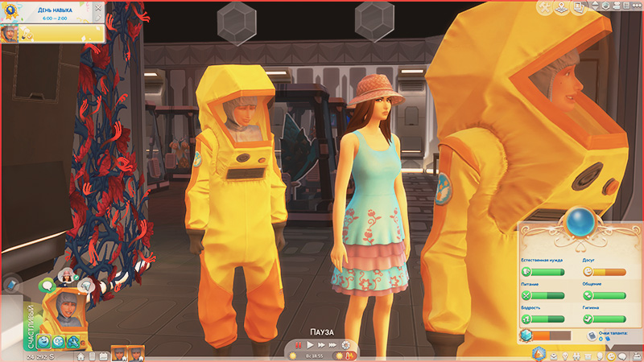Click the Общение social need bar

click(605, 295)
